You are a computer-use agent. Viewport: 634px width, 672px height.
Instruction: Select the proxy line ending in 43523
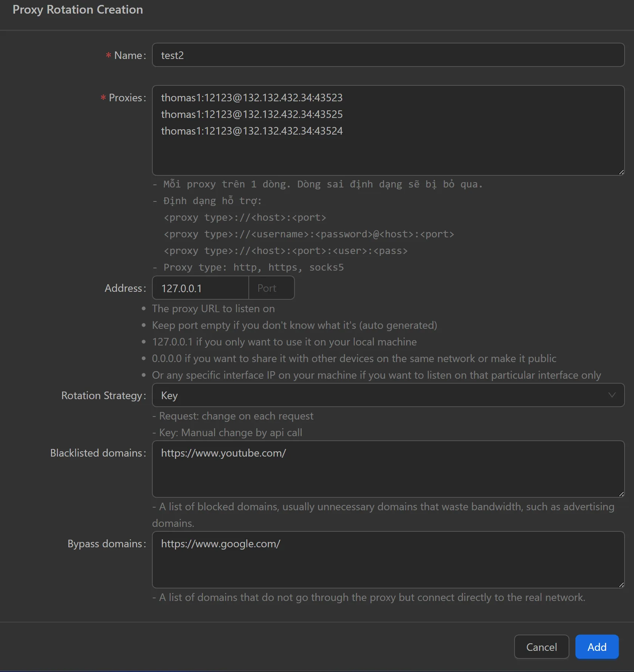point(251,98)
